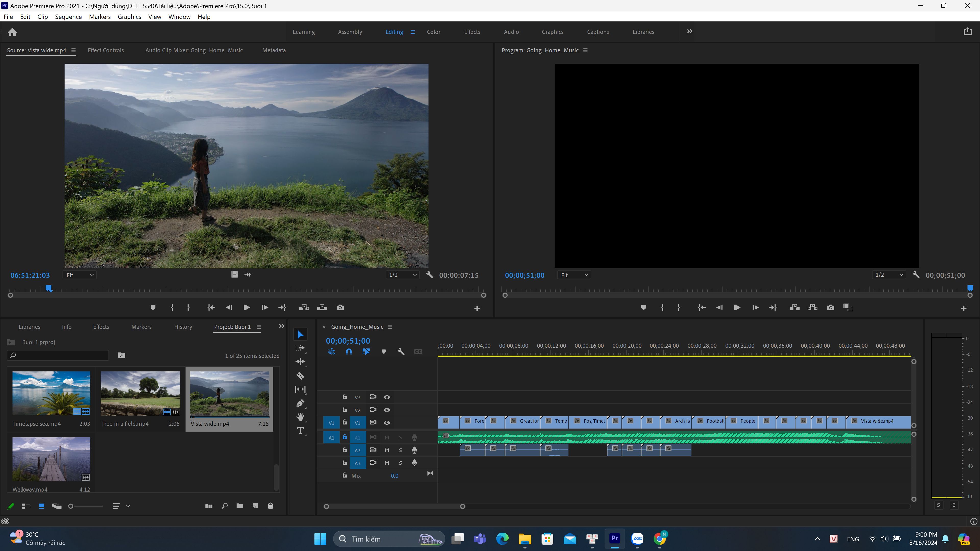This screenshot has width=980, height=551.
Task: Step forward one frame in the Source monitor
Action: pos(265,308)
